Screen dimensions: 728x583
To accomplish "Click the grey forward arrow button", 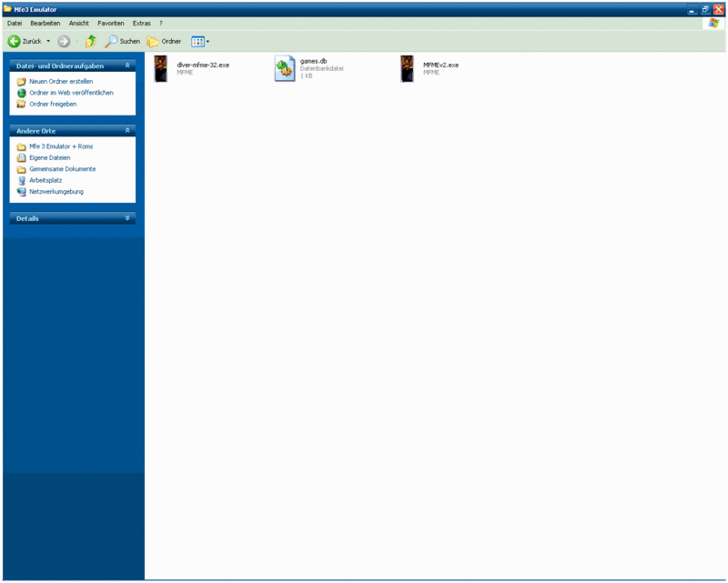I will [64, 41].
